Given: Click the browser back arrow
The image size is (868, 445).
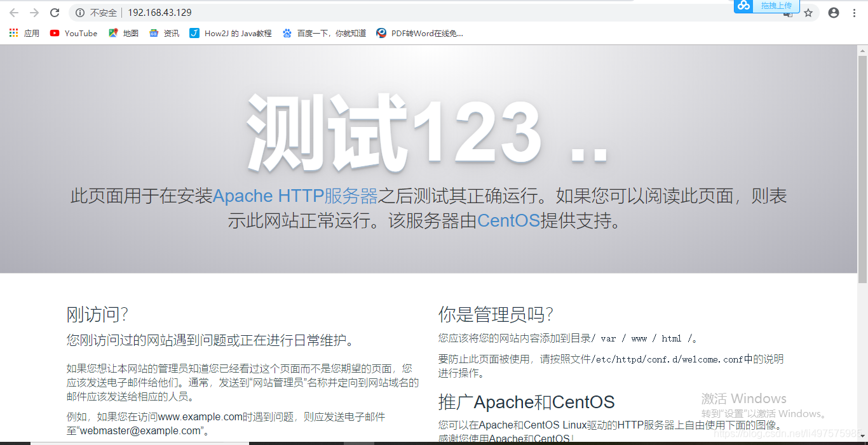Looking at the screenshot, I should coord(13,13).
